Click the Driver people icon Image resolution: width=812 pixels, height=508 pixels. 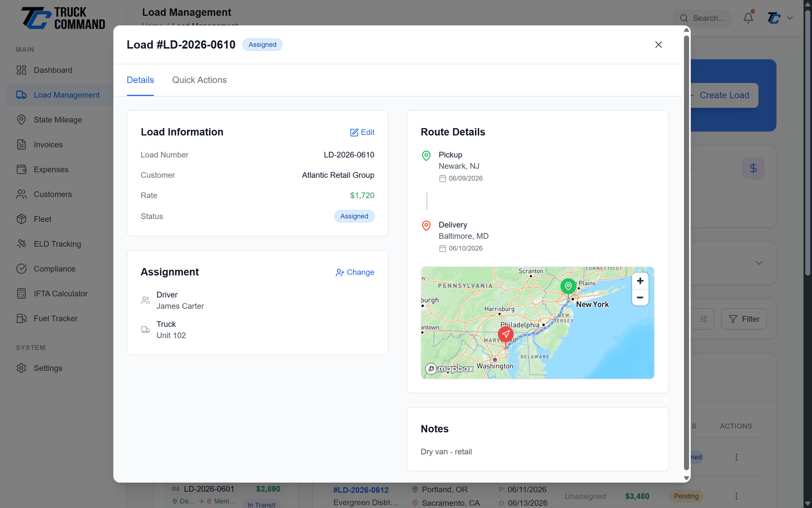tap(145, 300)
